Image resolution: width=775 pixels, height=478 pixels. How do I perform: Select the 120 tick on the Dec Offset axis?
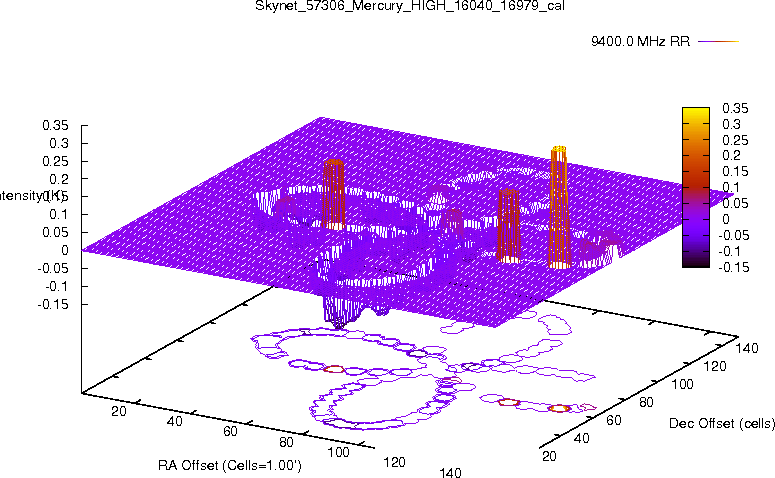pyautogui.click(x=715, y=366)
